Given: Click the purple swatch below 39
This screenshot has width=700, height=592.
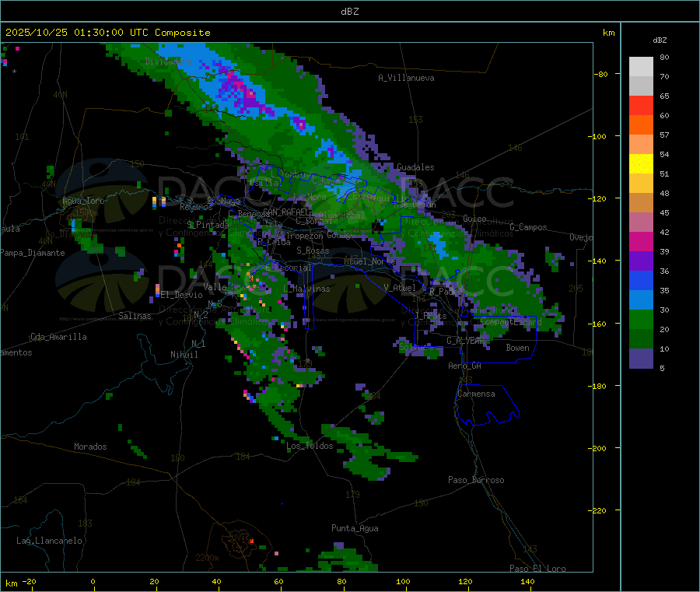Looking at the screenshot, I should tap(641, 261).
